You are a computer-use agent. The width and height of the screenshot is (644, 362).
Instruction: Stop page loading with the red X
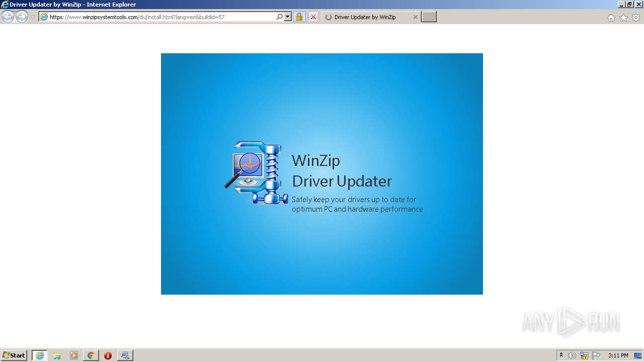click(313, 17)
